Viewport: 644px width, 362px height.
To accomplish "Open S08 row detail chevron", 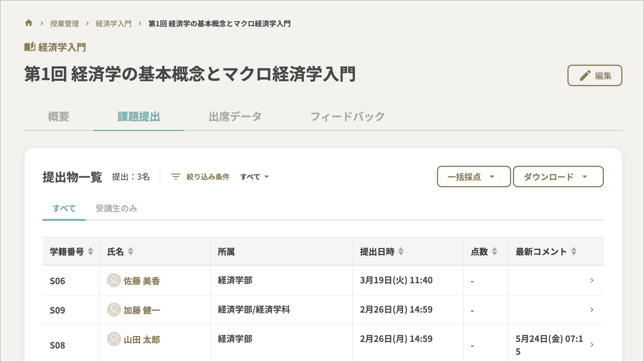I will coord(592,345).
